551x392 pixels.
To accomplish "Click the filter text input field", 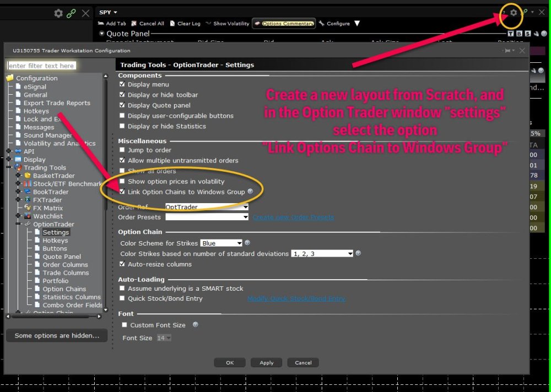I will pos(41,66).
